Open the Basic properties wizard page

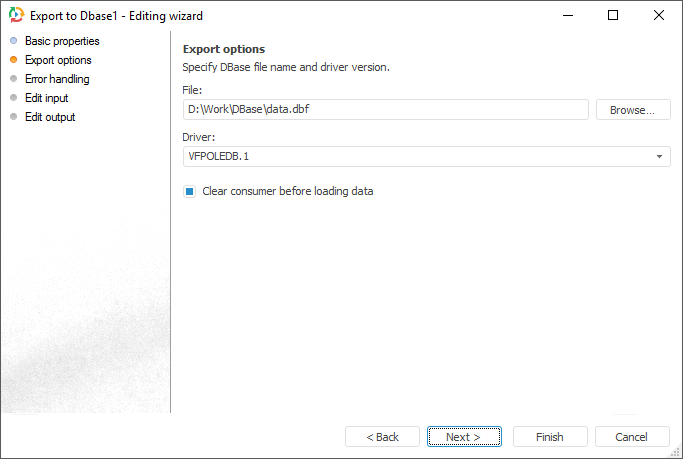point(62,41)
